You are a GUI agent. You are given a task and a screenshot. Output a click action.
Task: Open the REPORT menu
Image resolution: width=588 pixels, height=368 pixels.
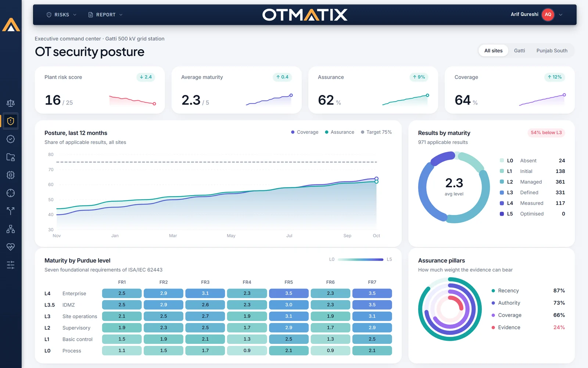click(x=105, y=15)
